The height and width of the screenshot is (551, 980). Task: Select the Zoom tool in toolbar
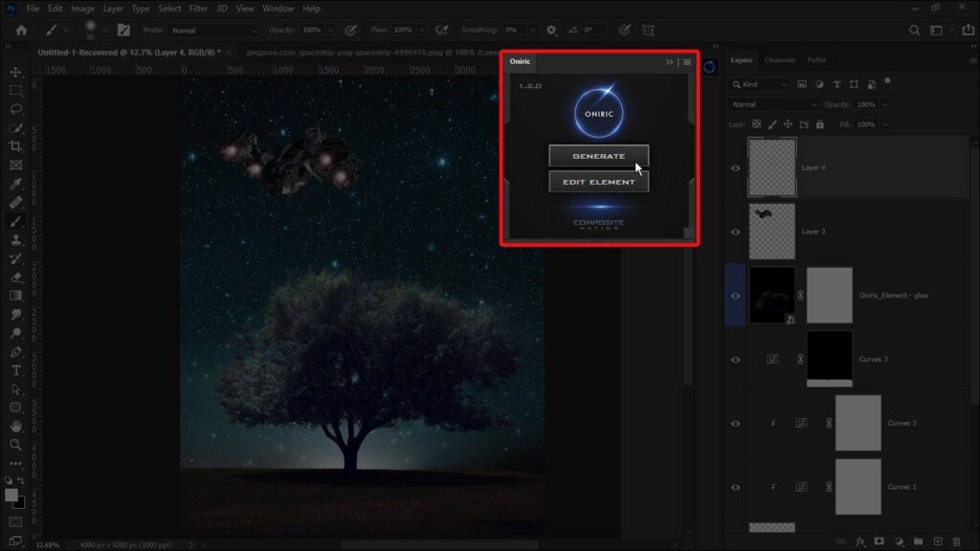pyautogui.click(x=15, y=445)
